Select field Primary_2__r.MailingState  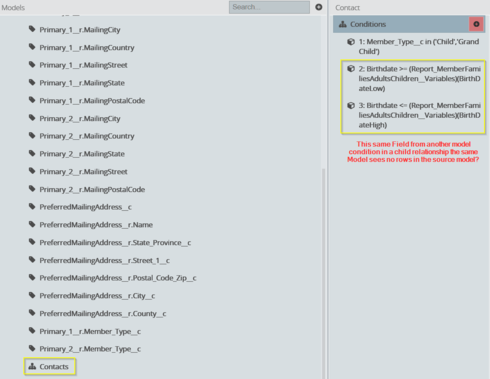click(x=82, y=154)
